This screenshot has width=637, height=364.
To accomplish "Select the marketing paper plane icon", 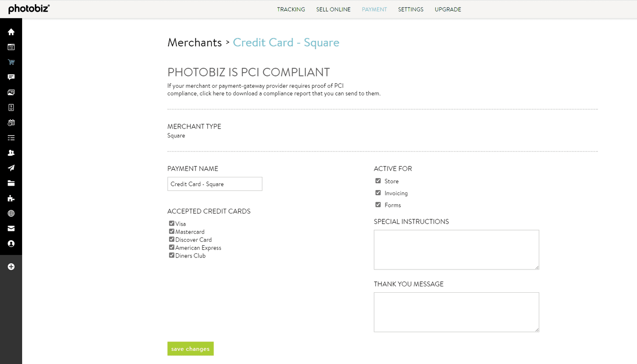I will (x=11, y=168).
